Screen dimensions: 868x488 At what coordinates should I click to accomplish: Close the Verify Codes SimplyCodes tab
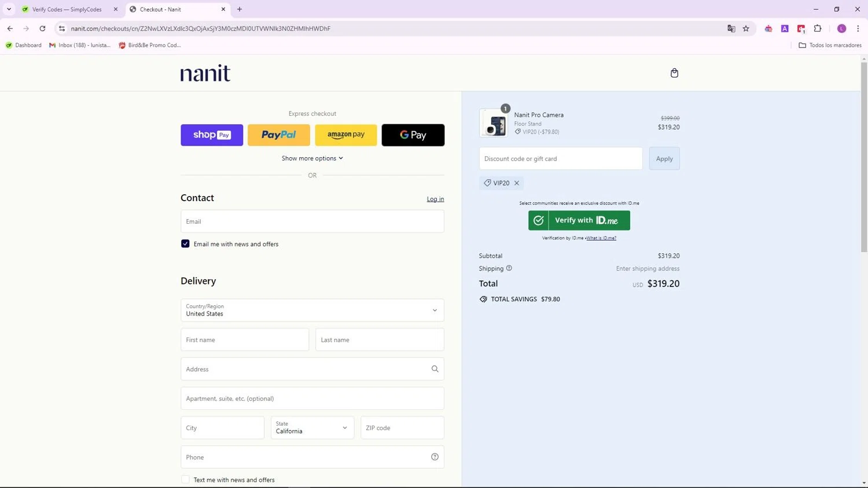point(116,9)
